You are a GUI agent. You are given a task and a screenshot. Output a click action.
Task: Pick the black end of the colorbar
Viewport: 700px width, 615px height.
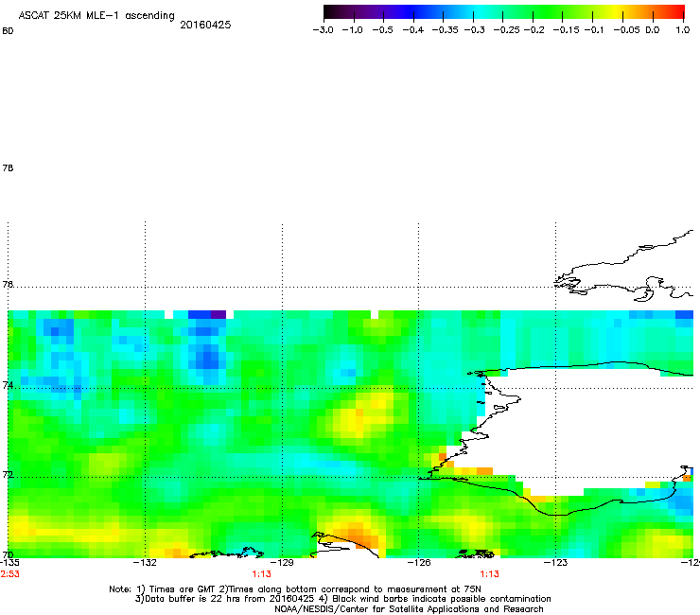(x=329, y=11)
